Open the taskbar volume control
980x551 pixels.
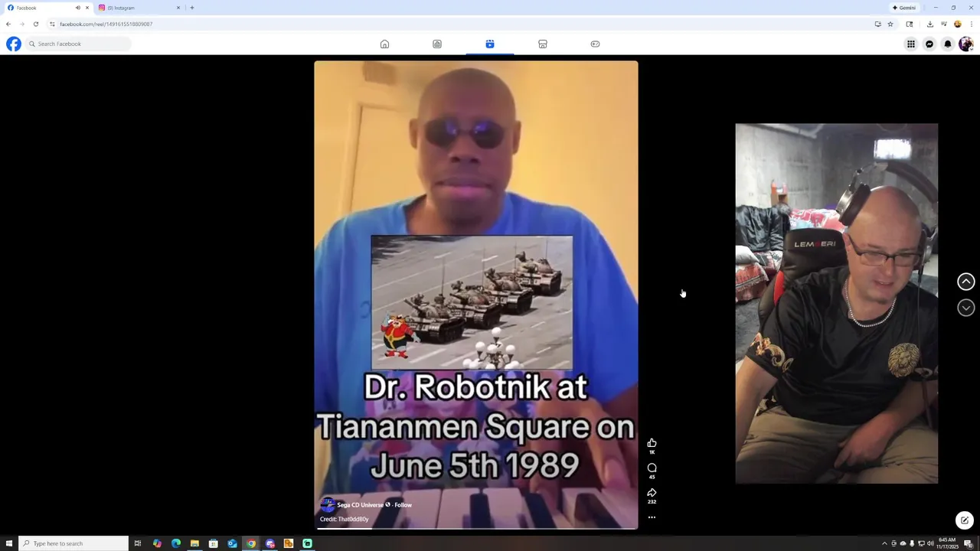pos(930,543)
